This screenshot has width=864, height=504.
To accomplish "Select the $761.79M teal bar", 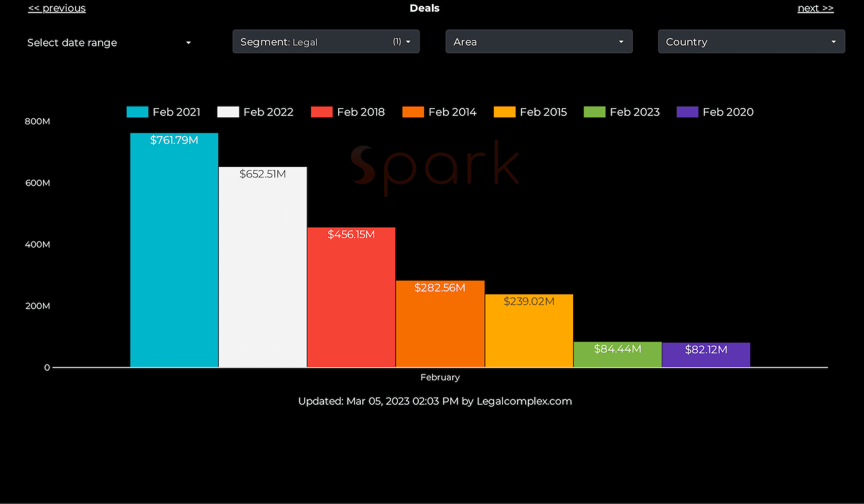I will point(174,247).
